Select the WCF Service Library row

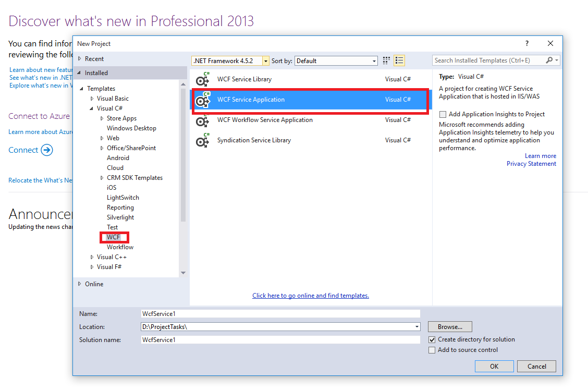(x=310, y=79)
